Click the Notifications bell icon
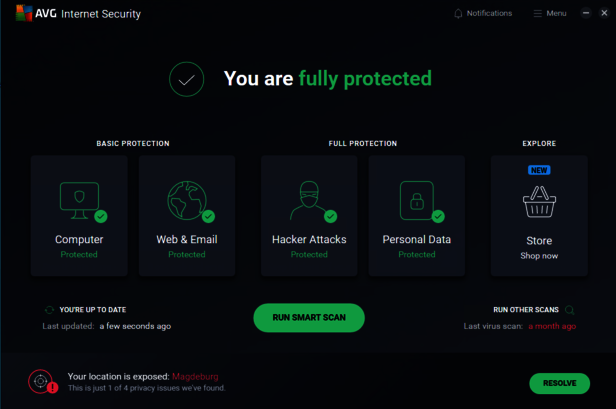 [458, 14]
